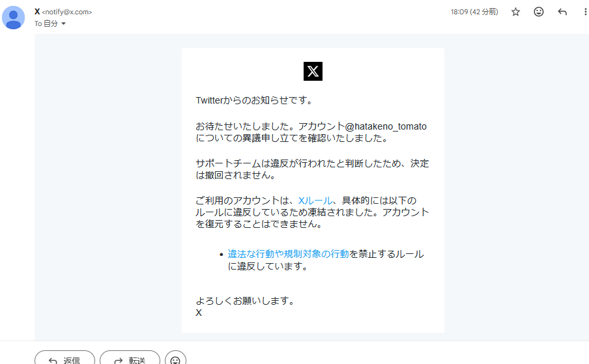Click the X logo in the email
Viewport: 589px width, 364px height.
click(x=313, y=71)
